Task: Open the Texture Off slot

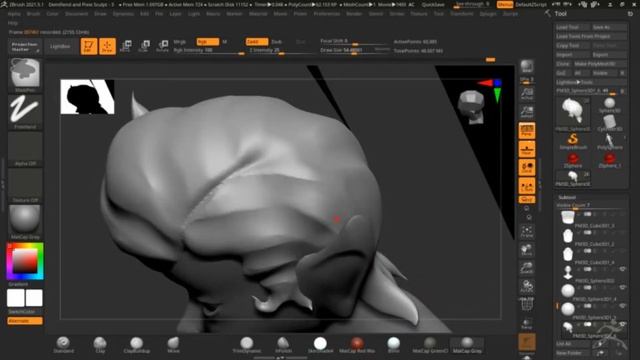Action: pos(25,185)
